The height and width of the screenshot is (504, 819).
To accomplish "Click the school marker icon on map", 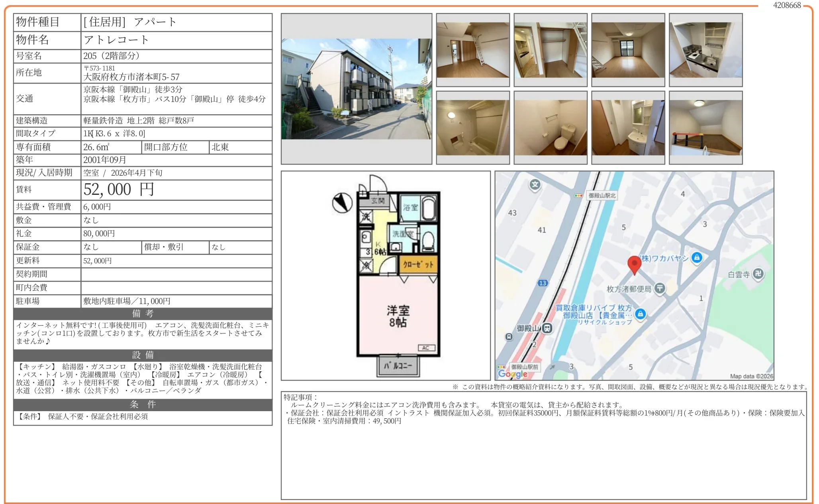I will coord(535,184).
